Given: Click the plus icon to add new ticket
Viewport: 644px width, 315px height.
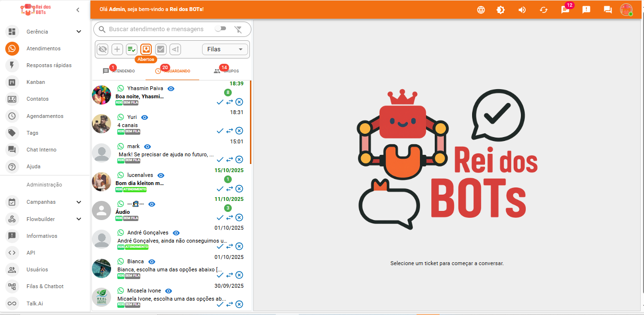Looking at the screenshot, I should click(x=117, y=49).
